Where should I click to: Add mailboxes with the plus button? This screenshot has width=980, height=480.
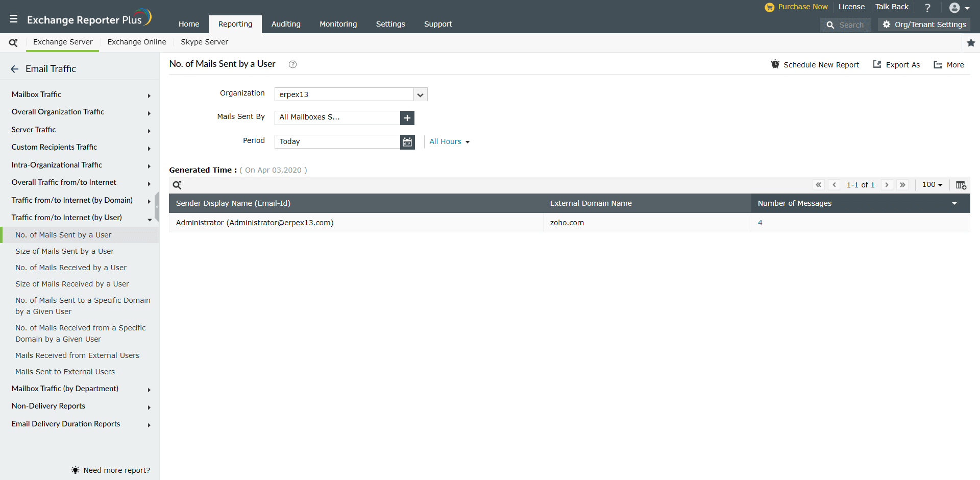[x=407, y=118]
